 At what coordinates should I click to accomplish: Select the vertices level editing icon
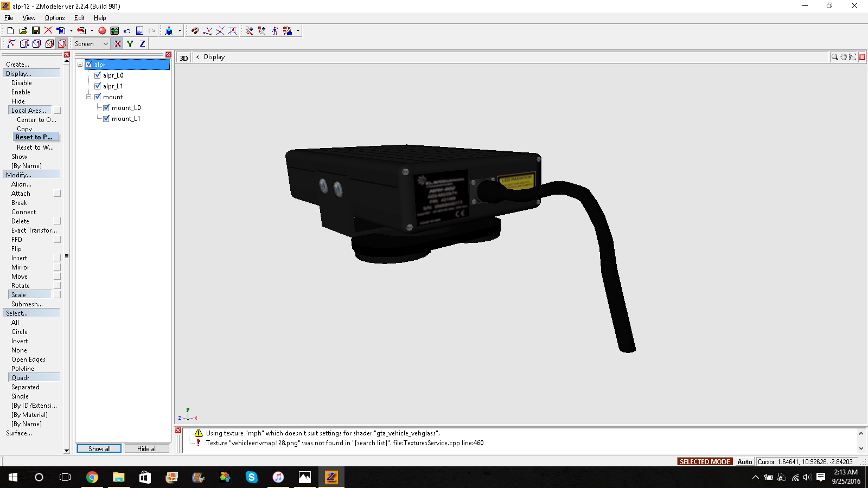pos(11,44)
